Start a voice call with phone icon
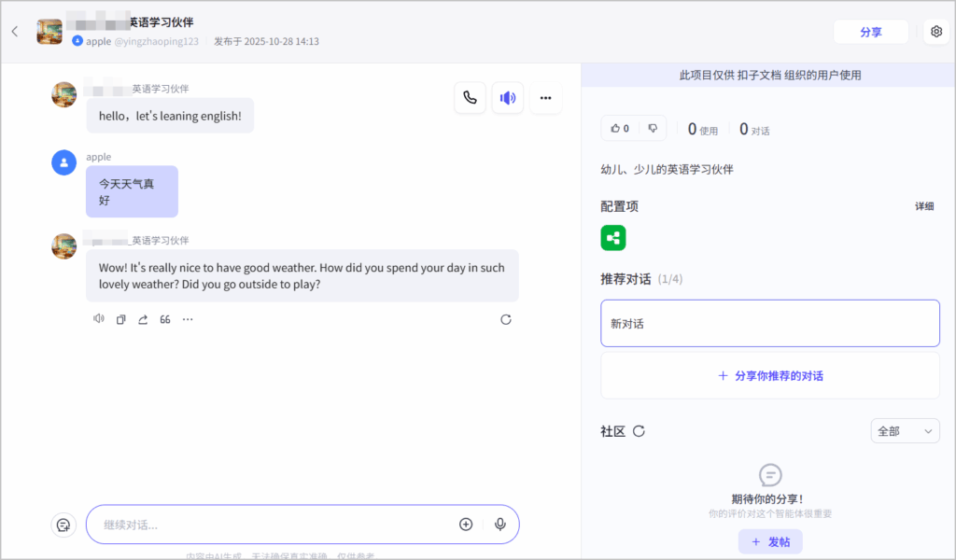 470,98
